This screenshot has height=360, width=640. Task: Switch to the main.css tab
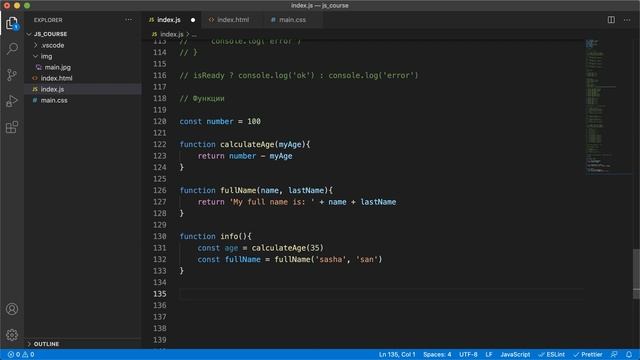tap(292, 20)
